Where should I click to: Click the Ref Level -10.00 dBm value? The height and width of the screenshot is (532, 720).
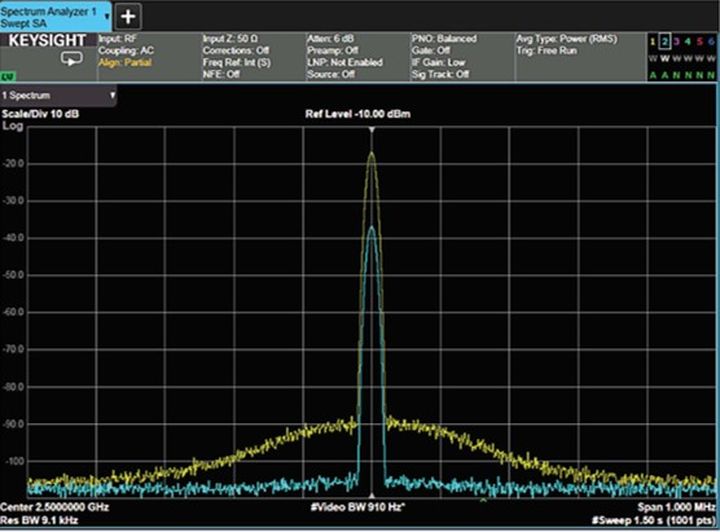pos(358,114)
